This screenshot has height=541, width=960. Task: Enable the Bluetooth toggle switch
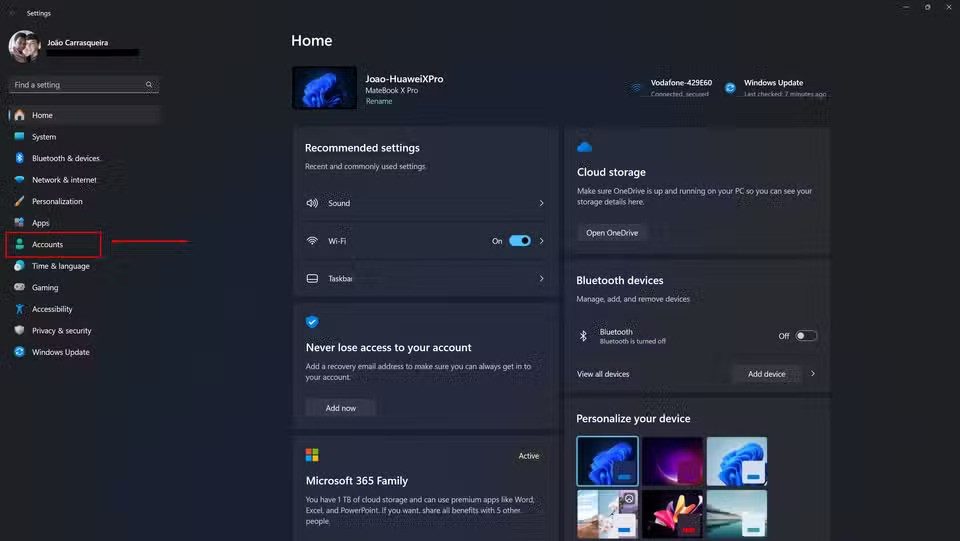coord(806,336)
